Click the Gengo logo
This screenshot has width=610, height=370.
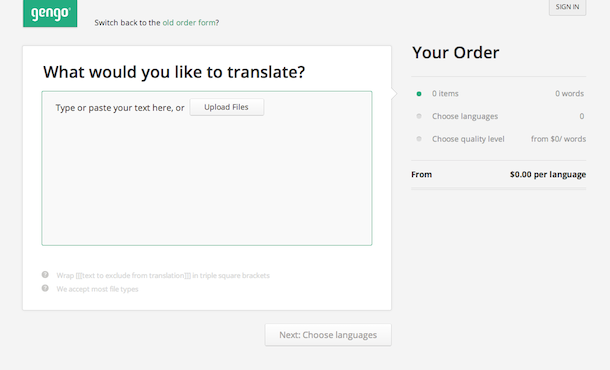pos(50,13)
